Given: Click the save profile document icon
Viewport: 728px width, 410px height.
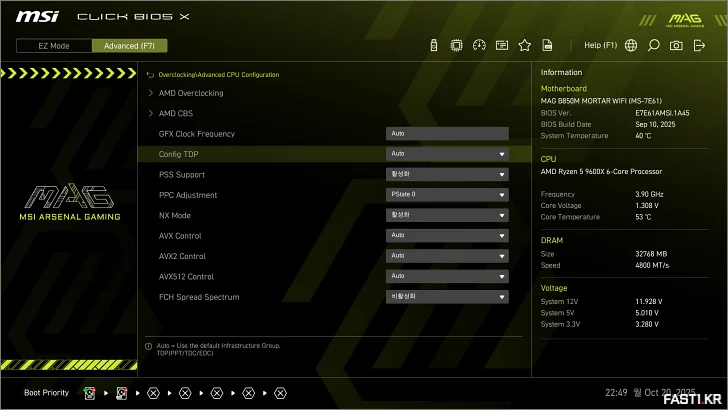Looking at the screenshot, I should 547,45.
